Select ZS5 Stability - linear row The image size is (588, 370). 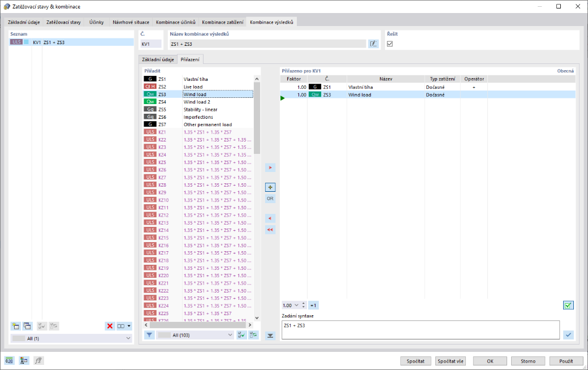click(198, 110)
